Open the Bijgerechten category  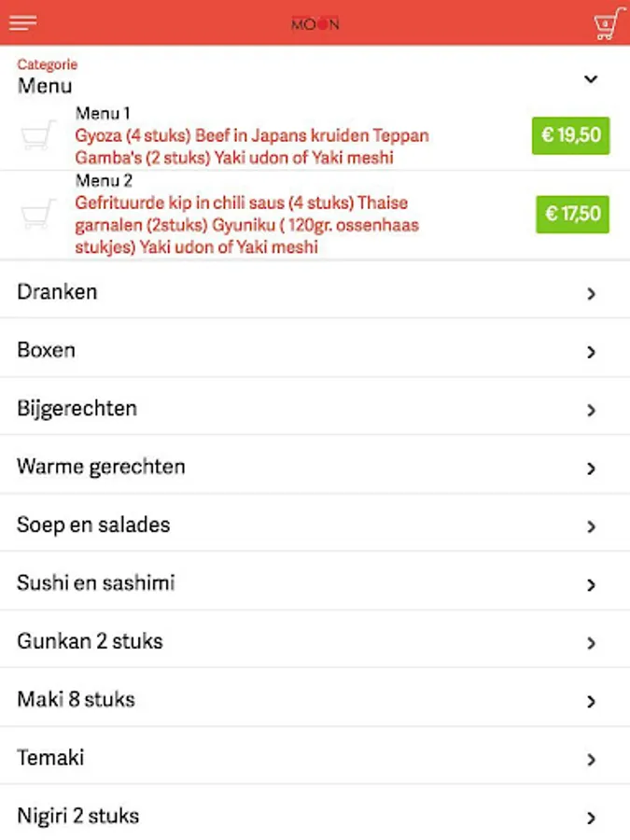(315, 409)
